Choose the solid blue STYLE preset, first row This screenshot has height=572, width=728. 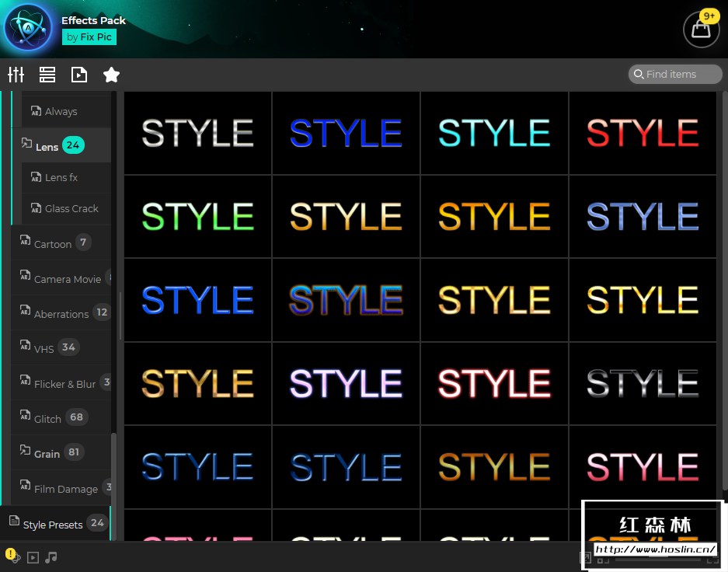[346, 133]
